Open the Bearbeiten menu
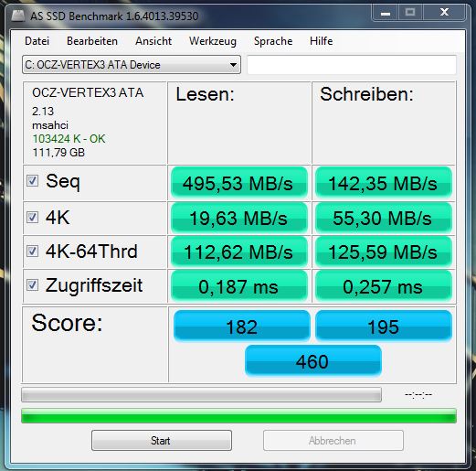476x471 pixels. (92, 41)
